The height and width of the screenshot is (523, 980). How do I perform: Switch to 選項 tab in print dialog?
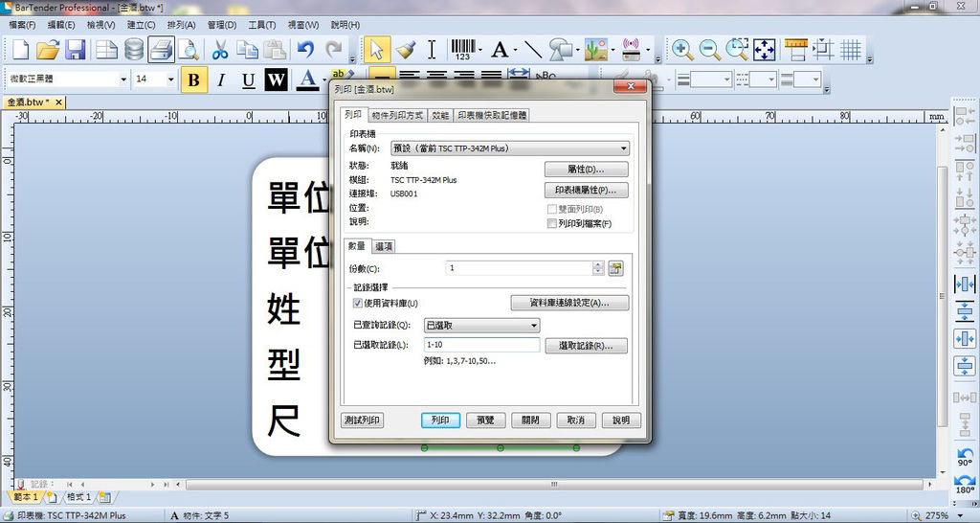pos(384,246)
